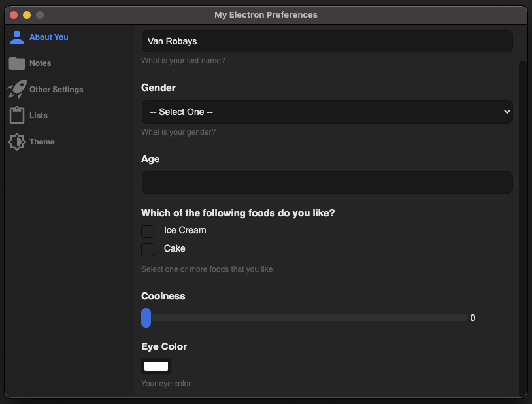The width and height of the screenshot is (532, 404).
Task: Go to the Lists section
Action: tap(39, 116)
